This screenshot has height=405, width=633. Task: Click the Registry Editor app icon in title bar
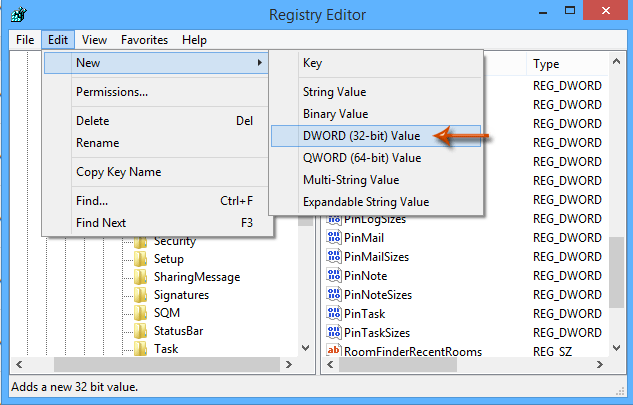point(19,15)
